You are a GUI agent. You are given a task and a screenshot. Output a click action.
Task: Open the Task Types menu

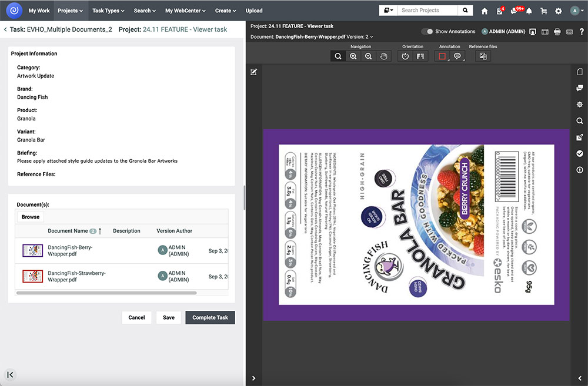pyautogui.click(x=108, y=11)
